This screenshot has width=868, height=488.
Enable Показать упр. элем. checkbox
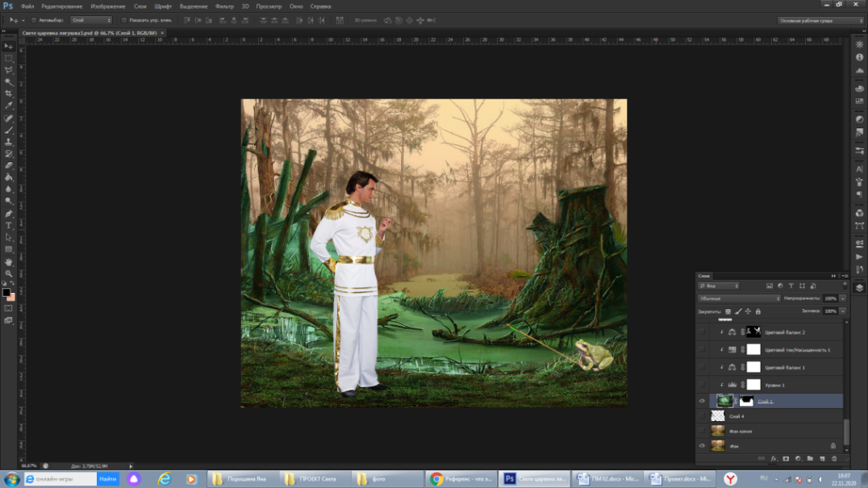pos(124,20)
